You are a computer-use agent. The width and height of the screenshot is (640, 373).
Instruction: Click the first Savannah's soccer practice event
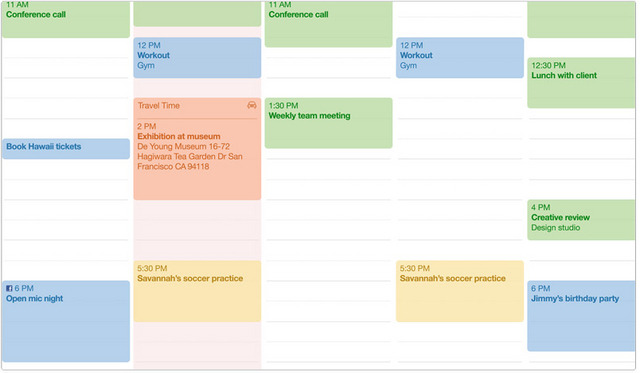[197, 291]
